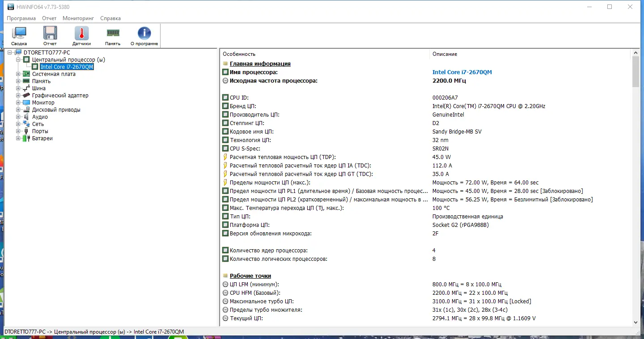Click the Батареи battery tree icon
The image size is (644, 339).
26,138
